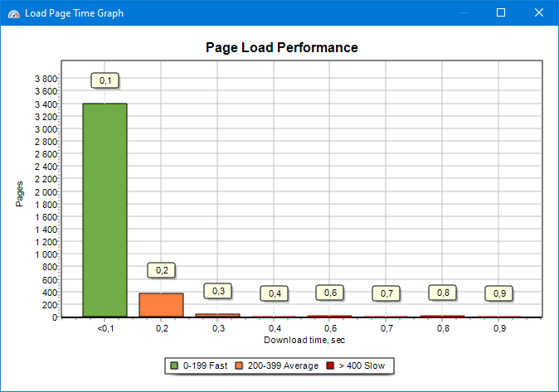Click the green Fast legend swatch
Screen dimensions: 559x392
(174, 365)
